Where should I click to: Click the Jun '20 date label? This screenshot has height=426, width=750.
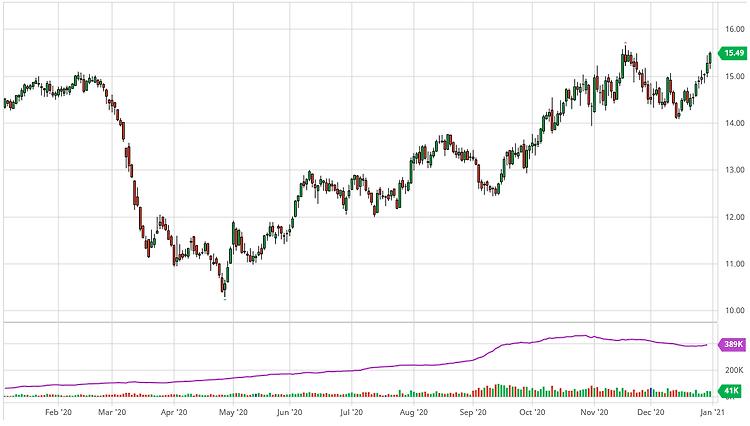pos(289,412)
